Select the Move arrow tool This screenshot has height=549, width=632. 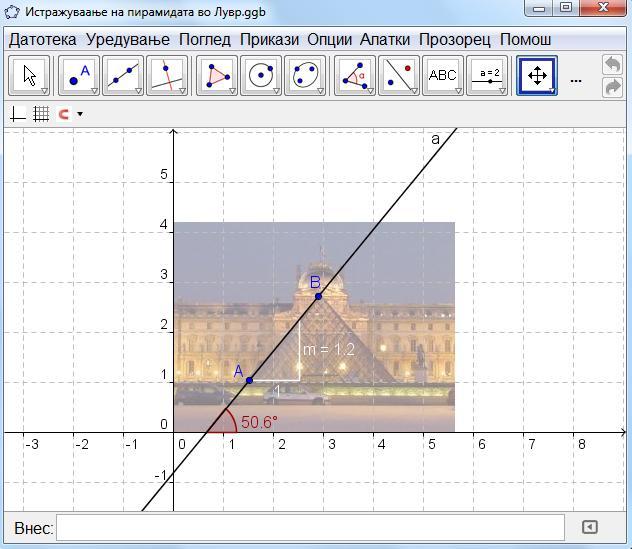[29, 76]
